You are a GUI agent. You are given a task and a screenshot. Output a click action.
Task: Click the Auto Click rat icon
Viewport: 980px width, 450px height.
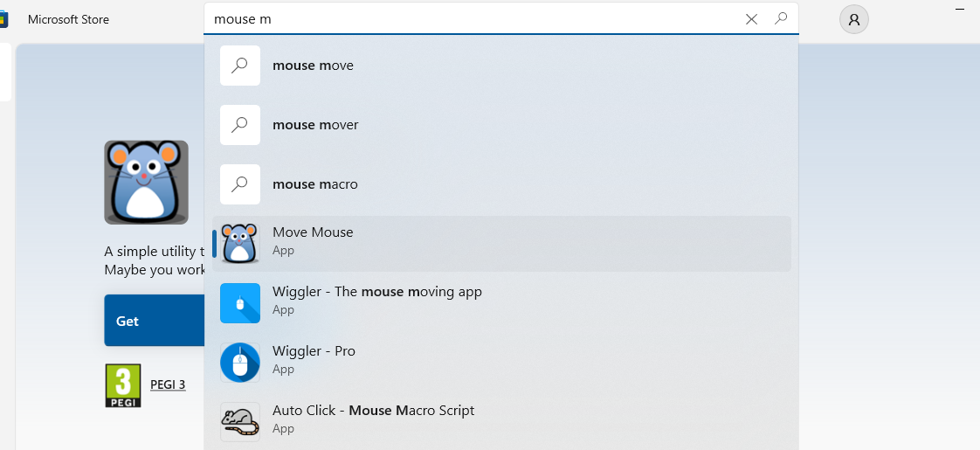click(240, 422)
